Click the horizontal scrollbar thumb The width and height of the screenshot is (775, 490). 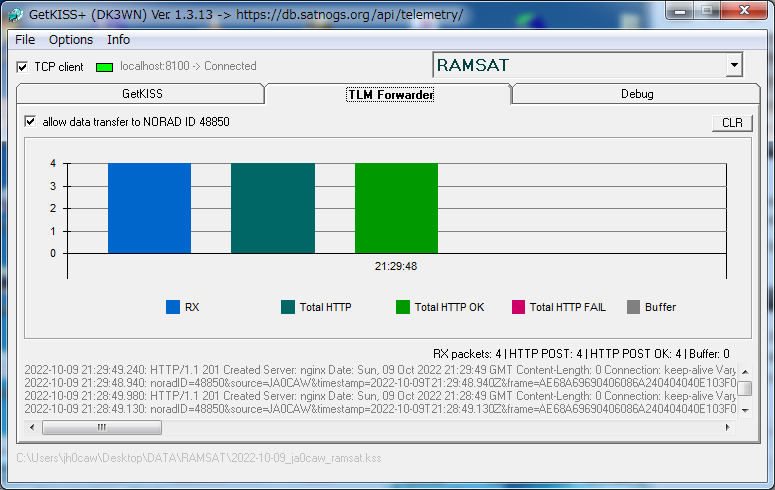pos(102,427)
